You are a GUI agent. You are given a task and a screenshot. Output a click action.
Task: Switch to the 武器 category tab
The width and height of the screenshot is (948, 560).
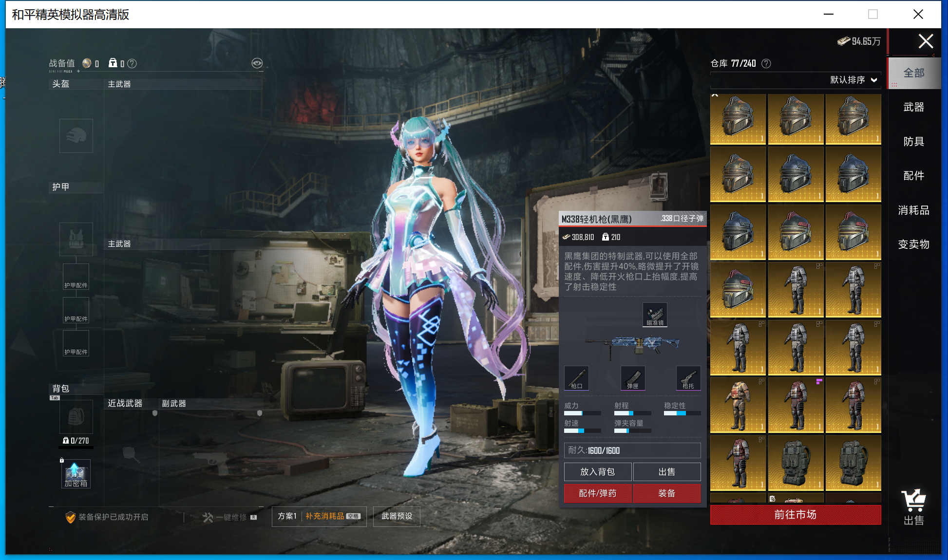[913, 107]
